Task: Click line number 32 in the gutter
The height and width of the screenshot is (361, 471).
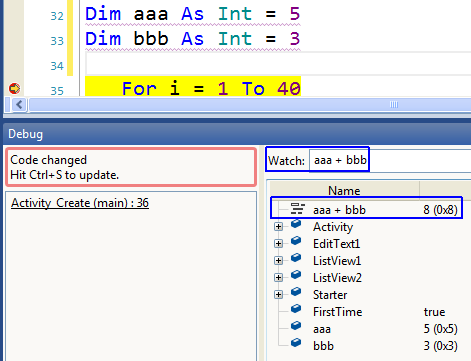Action: 57,16
